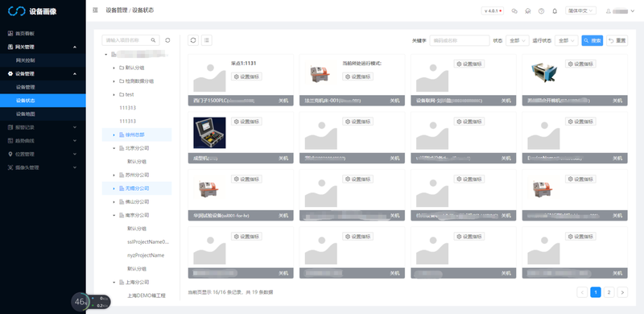Click the help question mark icon
The height and width of the screenshot is (314, 644).
541,11
